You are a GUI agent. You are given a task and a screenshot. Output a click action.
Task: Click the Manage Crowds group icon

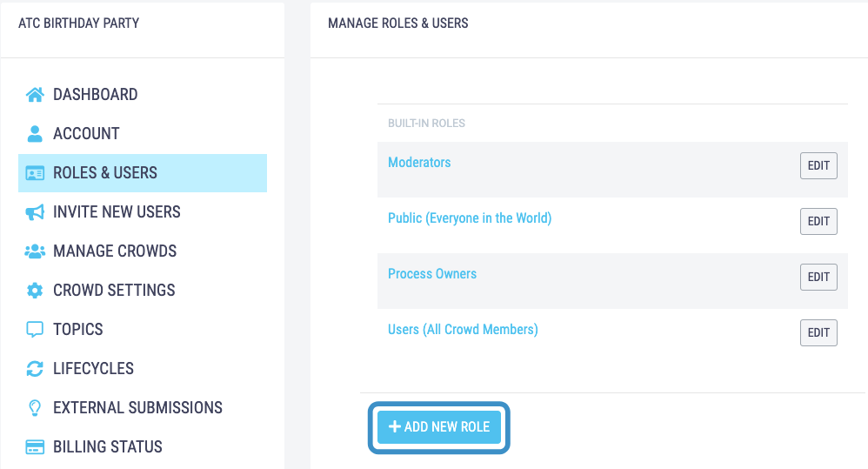pyautogui.click(x=35, y=251)
